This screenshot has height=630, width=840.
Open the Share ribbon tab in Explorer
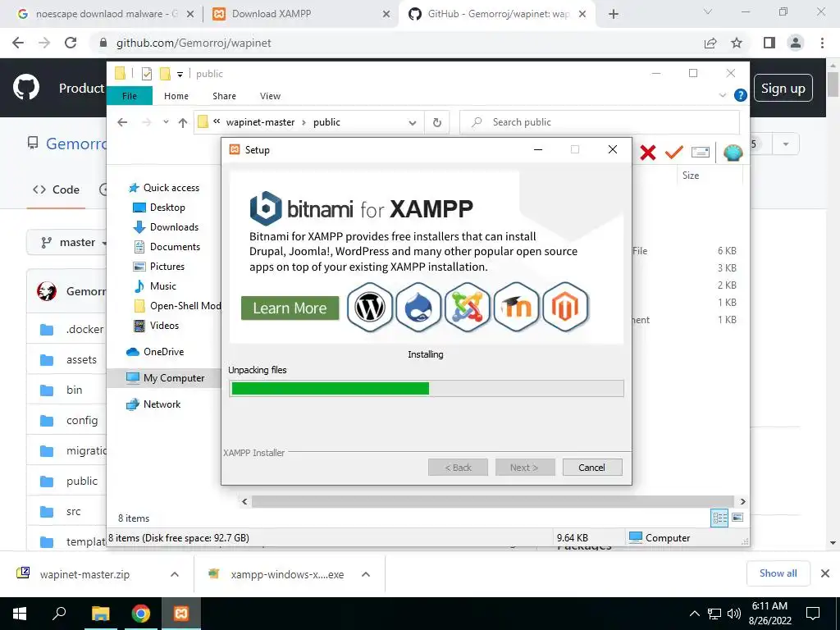pos(224,96)
